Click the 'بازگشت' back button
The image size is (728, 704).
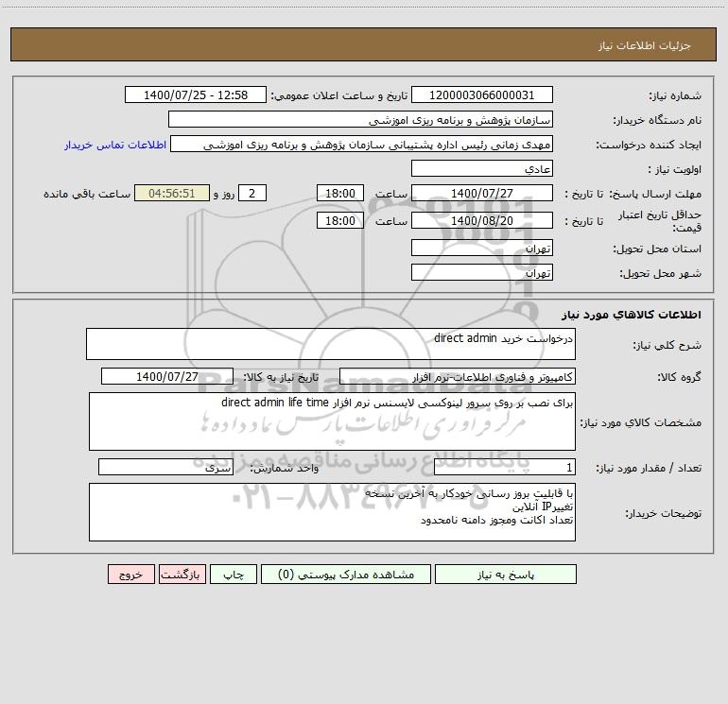point(182,574)
